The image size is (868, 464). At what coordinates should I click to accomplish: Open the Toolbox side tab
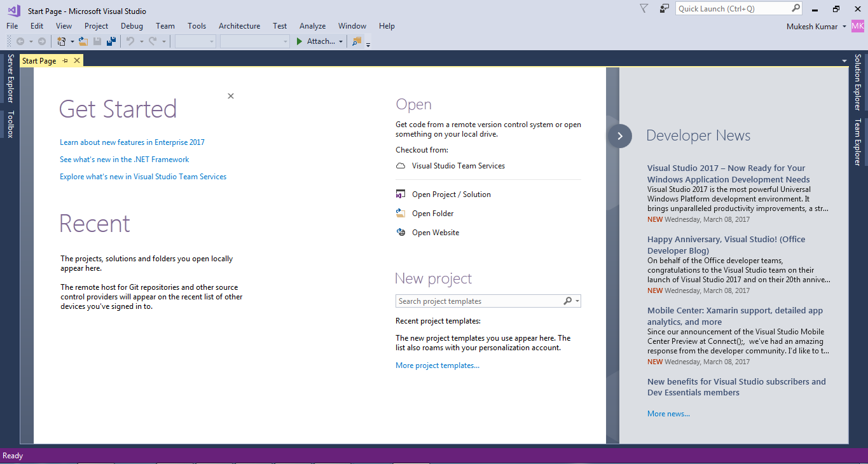(x=10, y=125)
